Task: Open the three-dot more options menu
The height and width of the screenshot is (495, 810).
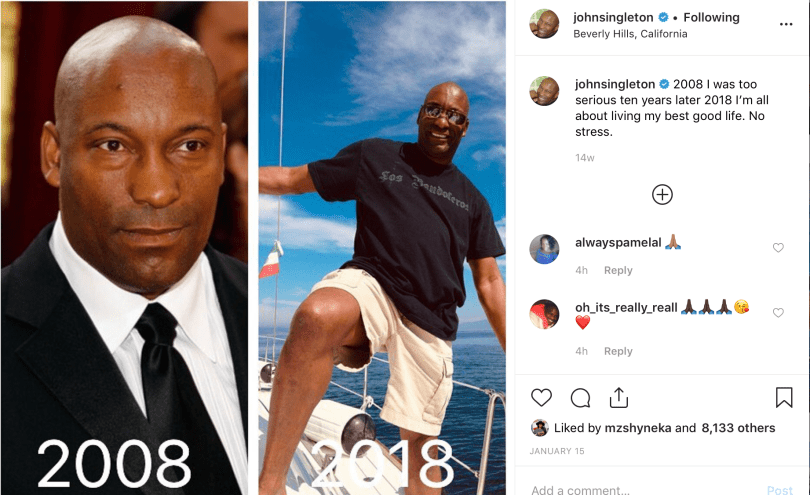Action: [786, 24]
